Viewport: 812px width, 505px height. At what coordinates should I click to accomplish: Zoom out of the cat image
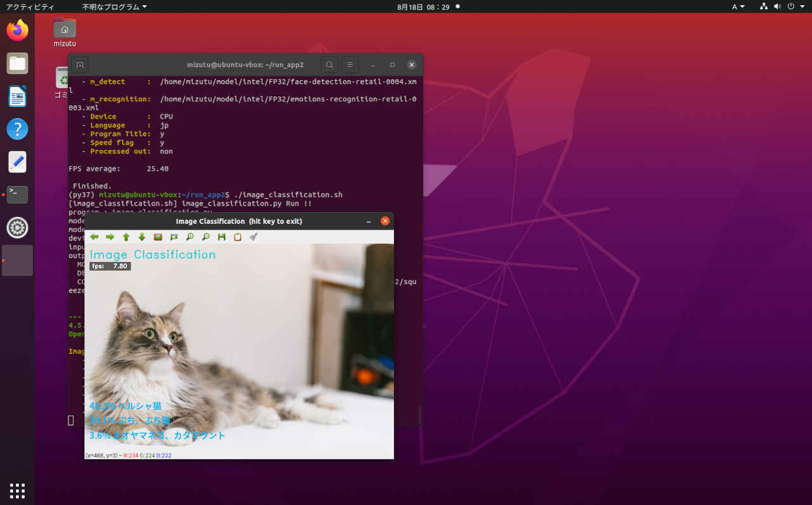pyautogui.click(x=206, y=237)
